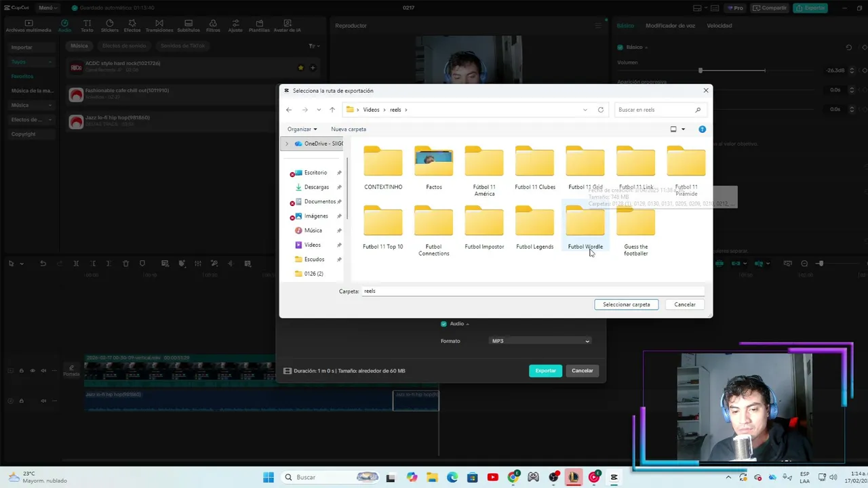The image size is (868, 488).
Task: Open the CONTEXTINHO folder
Action: (383, 168)
